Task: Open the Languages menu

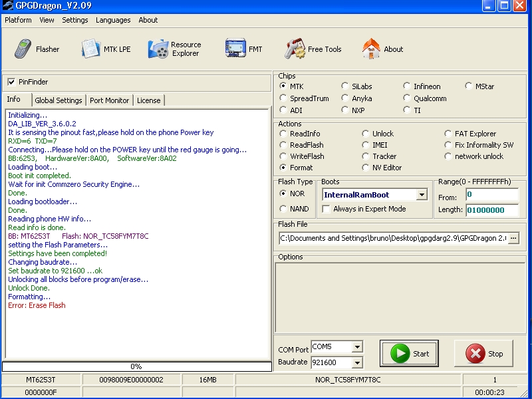Action: click(113, 20)
